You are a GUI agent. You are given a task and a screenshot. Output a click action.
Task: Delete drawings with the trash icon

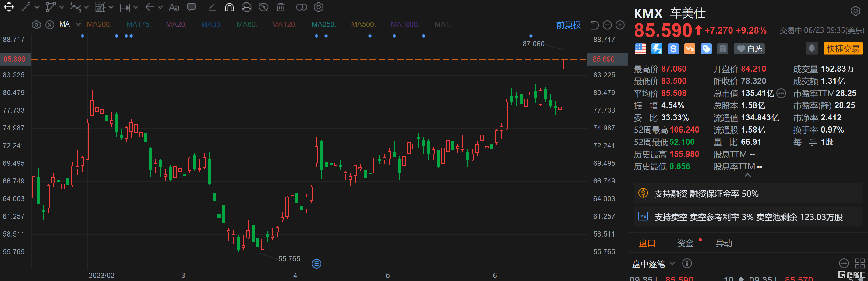pos(280,7)
